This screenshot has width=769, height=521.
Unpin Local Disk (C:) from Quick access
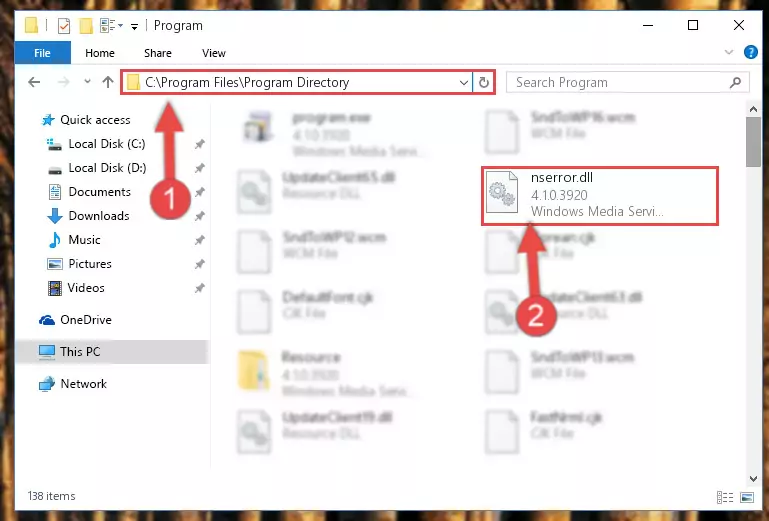point(200,144)
